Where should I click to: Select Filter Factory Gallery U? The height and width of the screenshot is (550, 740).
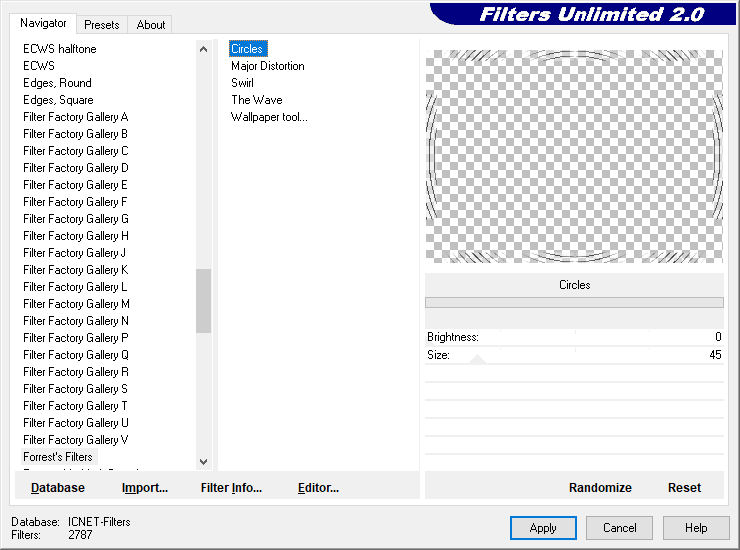coord(76,423)
